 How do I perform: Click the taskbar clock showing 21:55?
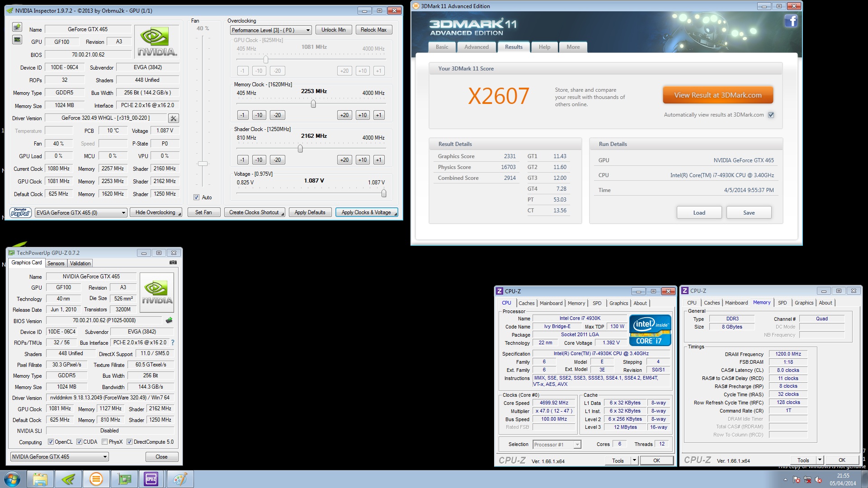click(x=843, y=479)
